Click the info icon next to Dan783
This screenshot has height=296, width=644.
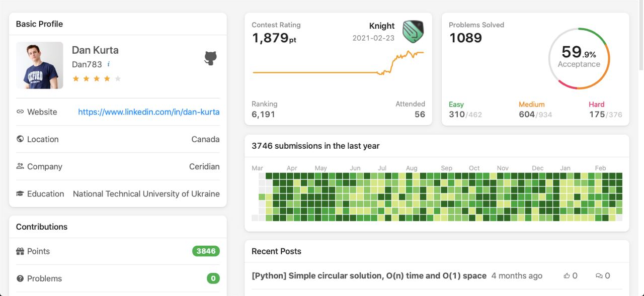109,64
